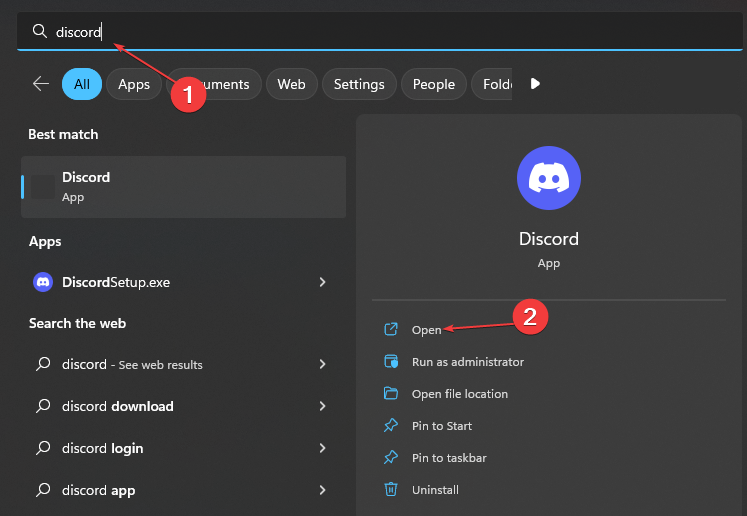Click the Open file location folder icon
Screen dimensions: 747x516
click(391, 393)
